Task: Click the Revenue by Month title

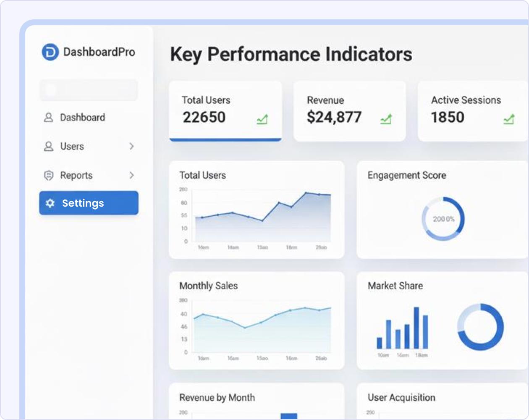Action: (217, 398)
